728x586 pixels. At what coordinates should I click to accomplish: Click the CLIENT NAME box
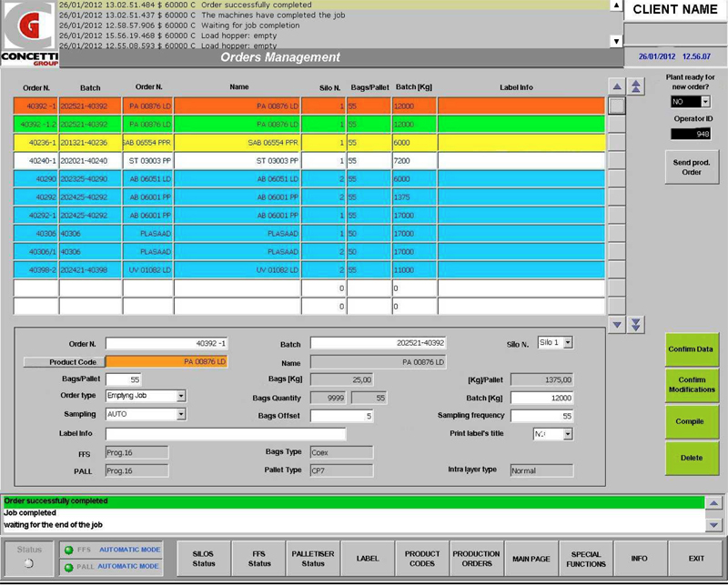[x=675, y=10]
